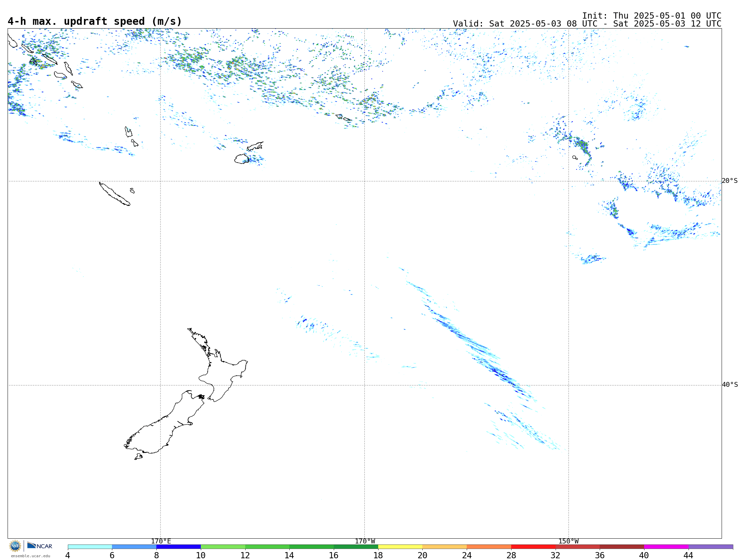Click the muted red 32-36 m/s swatch
Image resolution: width=744 pixels, height=560 pixels.
pos(578,547)
